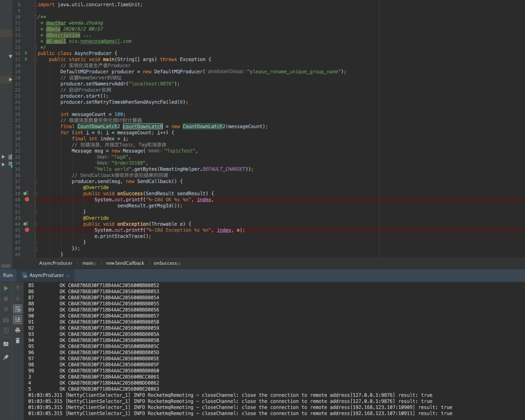This screenshot has width=525, height=420.
Task: Click the keys: parameter hint
Action: 102,163
